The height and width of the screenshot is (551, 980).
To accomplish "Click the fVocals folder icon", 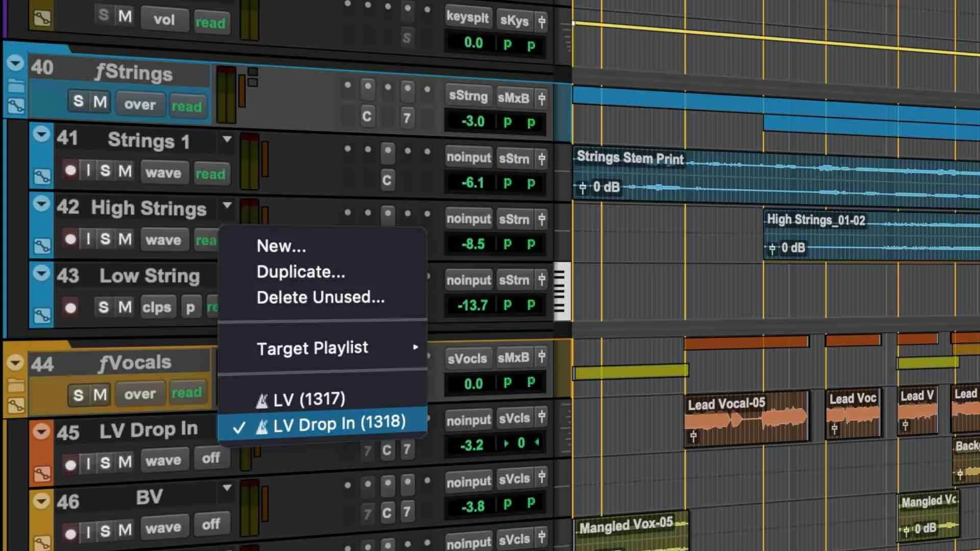I will (16, 385).
